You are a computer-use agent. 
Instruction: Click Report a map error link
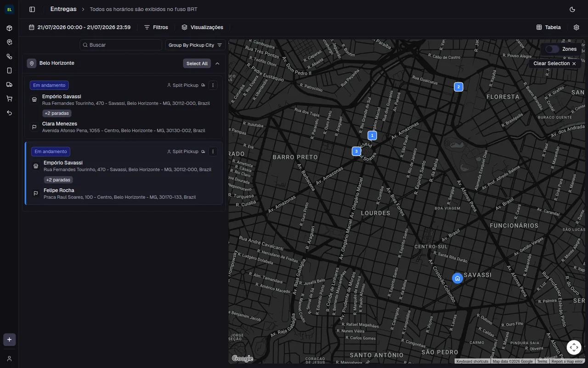567,362
